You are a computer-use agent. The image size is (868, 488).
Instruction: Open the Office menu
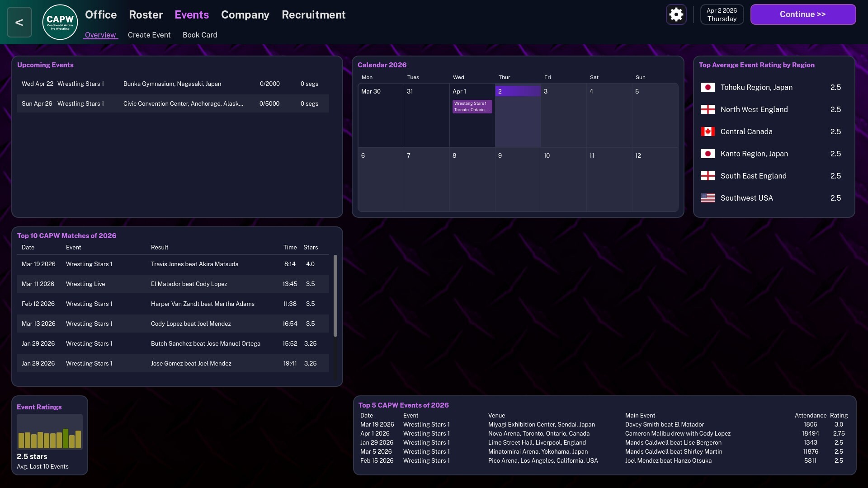(101, 14)
